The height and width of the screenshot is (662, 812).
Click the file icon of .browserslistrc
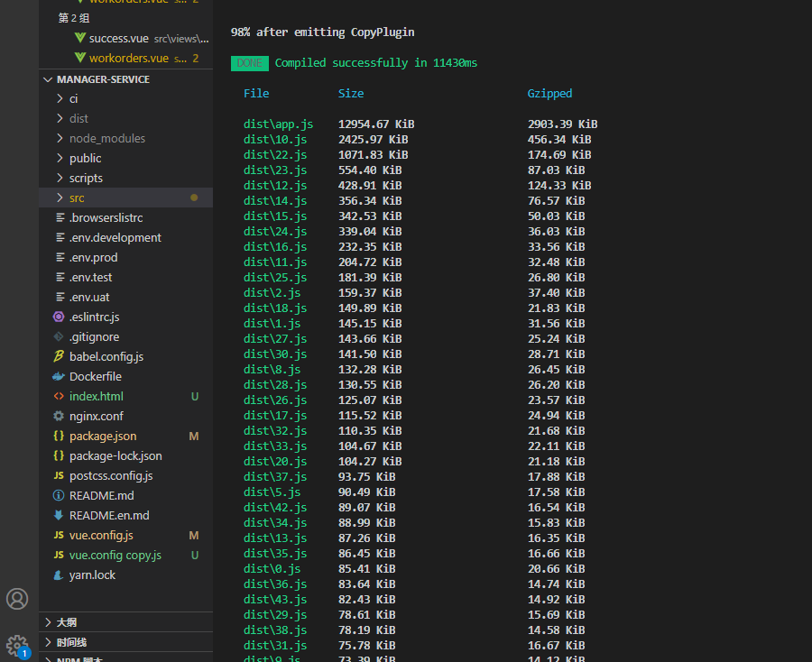[x=60, y=217]
